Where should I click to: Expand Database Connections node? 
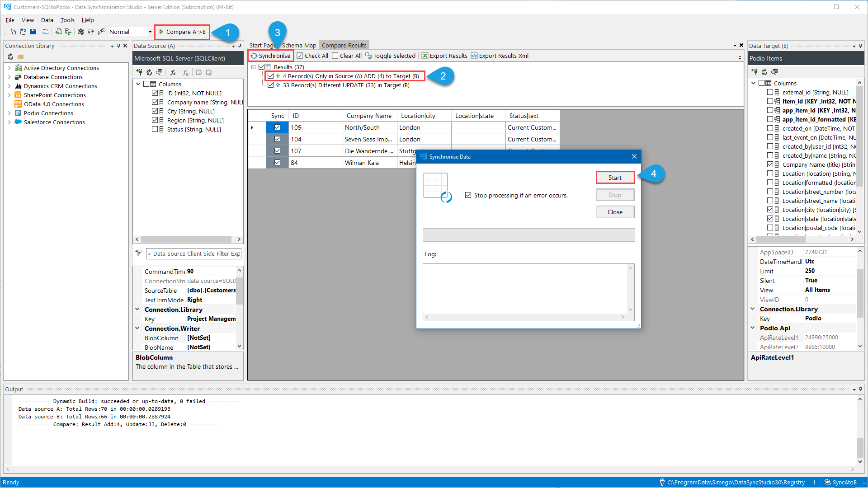(9, 77)
